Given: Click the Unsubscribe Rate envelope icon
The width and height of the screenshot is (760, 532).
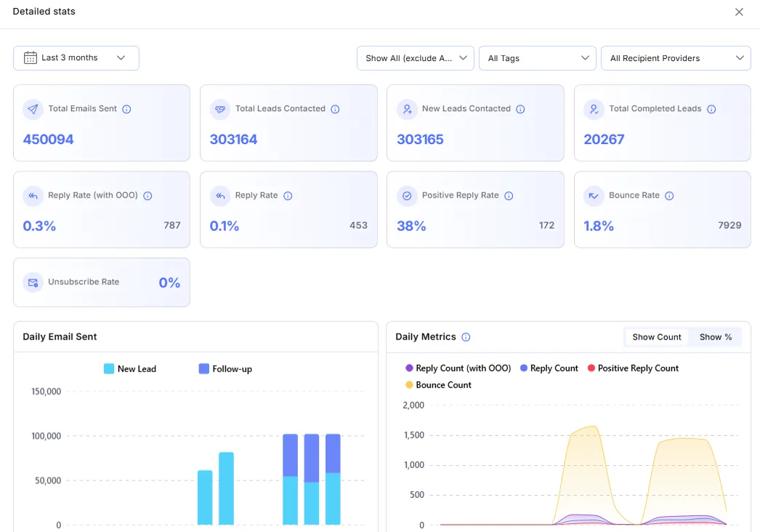Looking at the screenshot, I should [33, 283].
